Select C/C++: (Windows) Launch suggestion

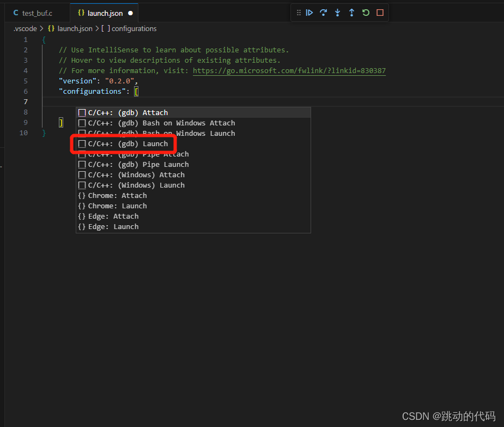point(193,185)
